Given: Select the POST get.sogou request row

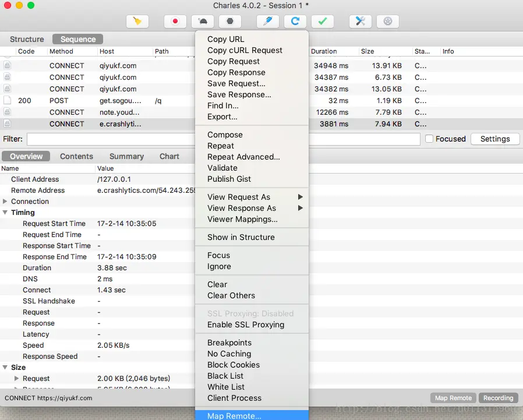Looking at the screenshot, I should [x=98, y=100].
